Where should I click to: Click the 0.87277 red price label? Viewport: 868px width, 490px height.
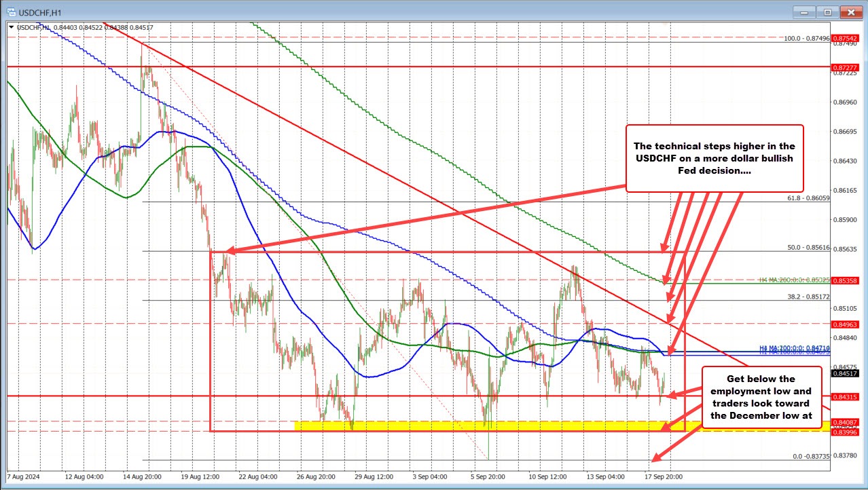[x=845, y=68]
